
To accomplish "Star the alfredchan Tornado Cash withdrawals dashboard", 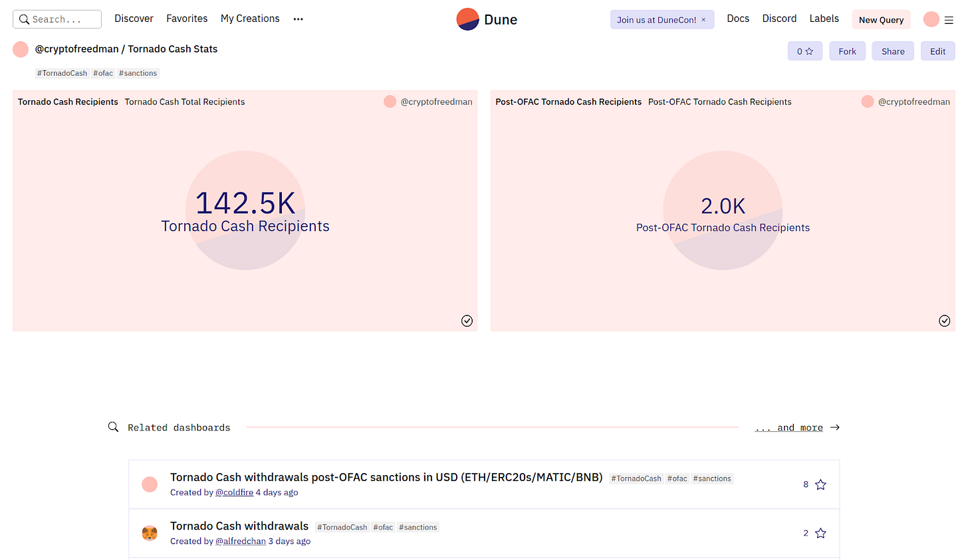I will [x=820, y=533].
